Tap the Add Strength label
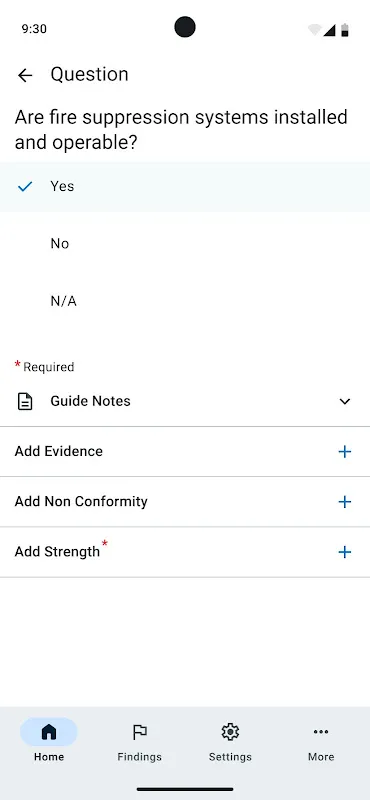This screenshot has height=800, width=370. [x=57, y=552]
